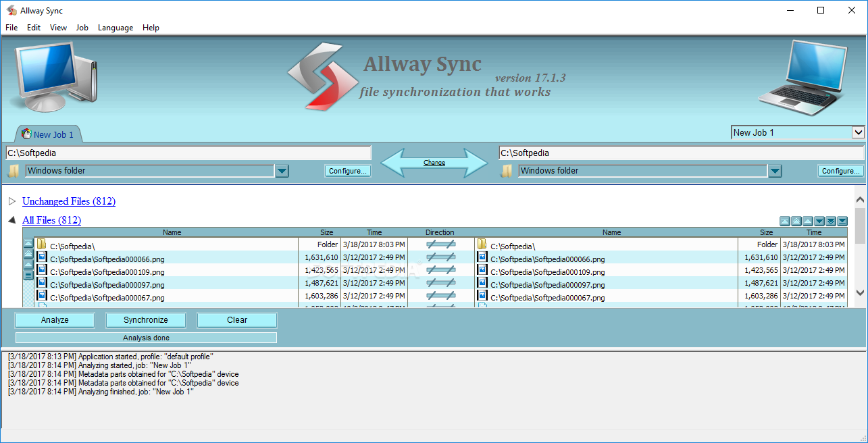Open the Edit menu
Image resolution: width=868 pixels, height=443 pixels.
tap(34, 28)
